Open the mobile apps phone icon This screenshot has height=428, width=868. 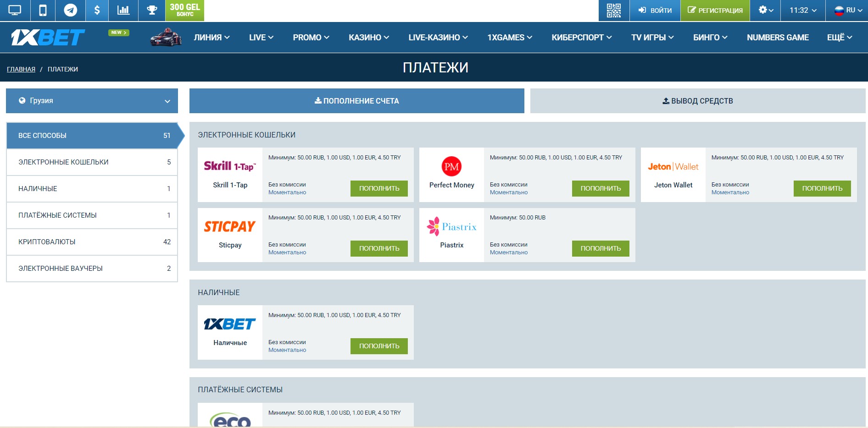43,10
